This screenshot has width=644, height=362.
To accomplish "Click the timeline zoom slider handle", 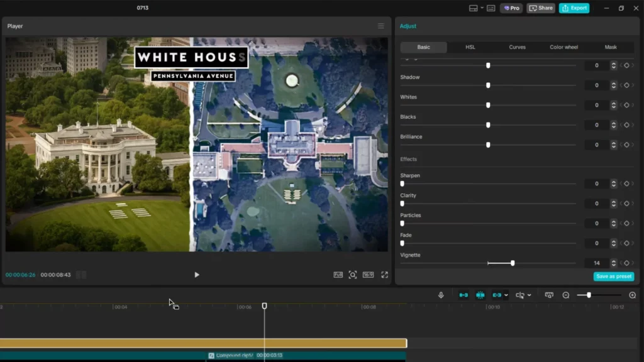I will (x=589, y=295).
